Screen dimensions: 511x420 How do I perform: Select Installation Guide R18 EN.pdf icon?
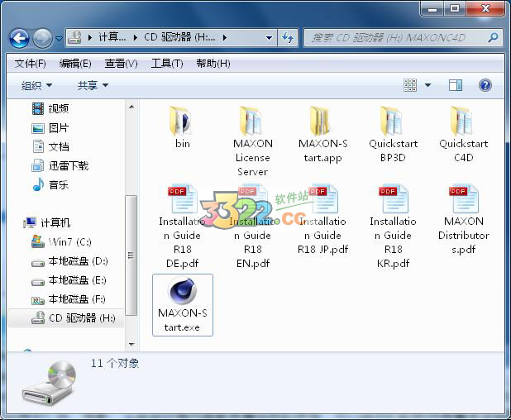tap(252, 199)
